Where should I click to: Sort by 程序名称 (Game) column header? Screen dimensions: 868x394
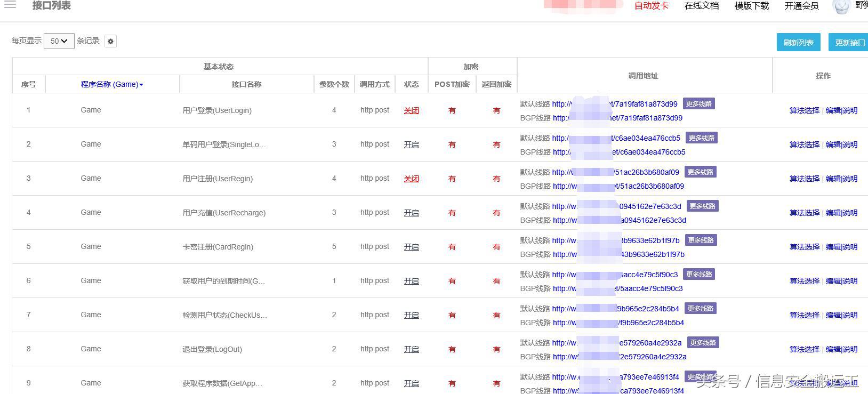pos(111,84)
